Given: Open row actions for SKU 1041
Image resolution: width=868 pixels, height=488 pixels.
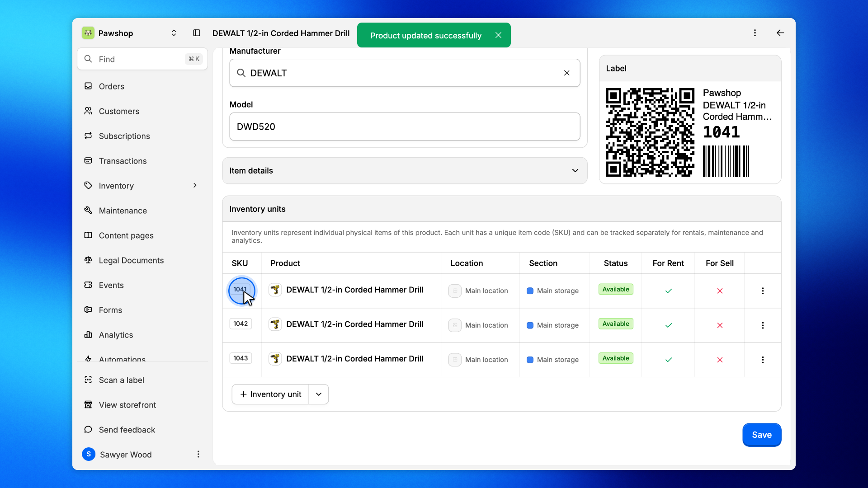Looking at the screenshot, I should point(763,291).
